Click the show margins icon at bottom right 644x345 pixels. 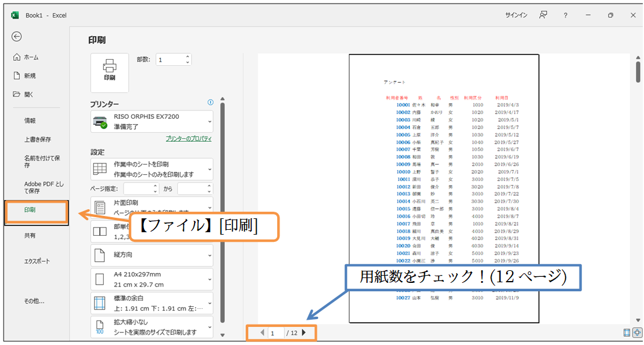[x=627, y=332]
